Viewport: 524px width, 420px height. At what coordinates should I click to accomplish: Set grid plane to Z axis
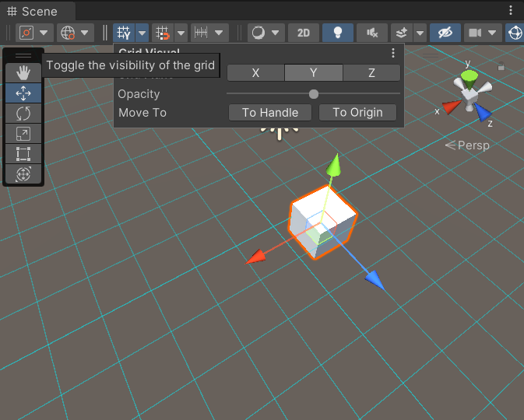click(371, 73)
